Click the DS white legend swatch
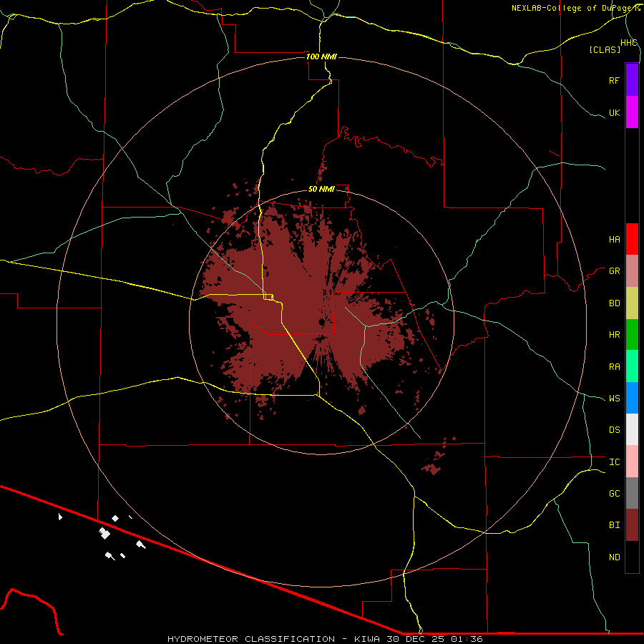This screenshot has width=644, height=644. (632, 429)
